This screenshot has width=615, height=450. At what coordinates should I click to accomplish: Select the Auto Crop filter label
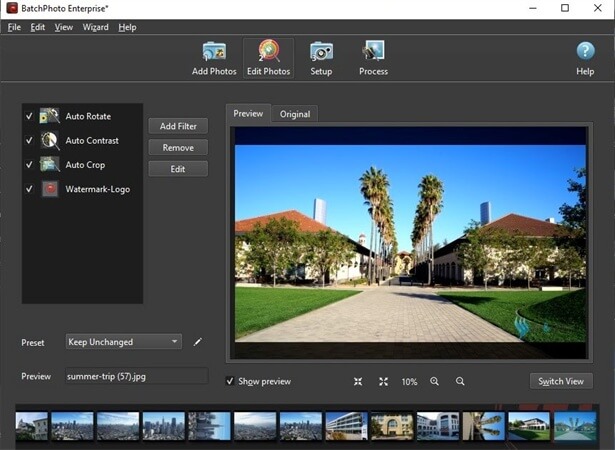(x=85, y=165)
